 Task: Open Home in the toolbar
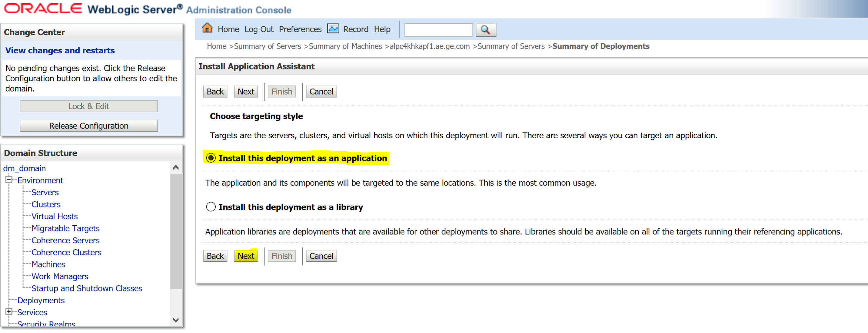point(228,29)
